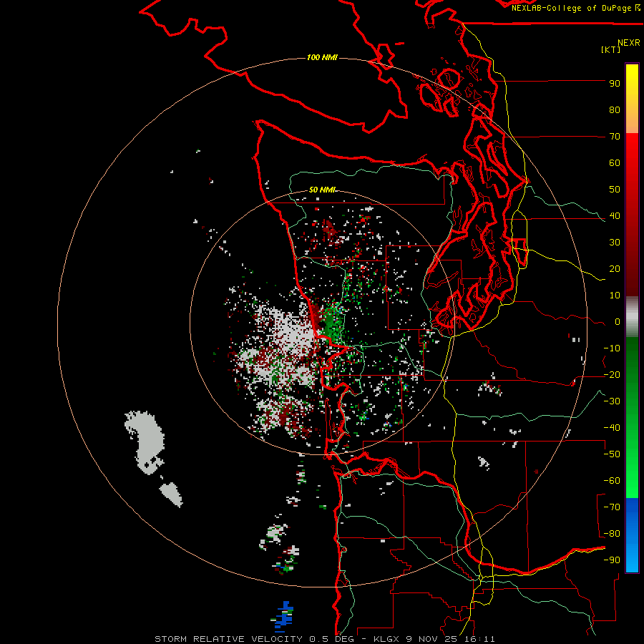Click the 80 value on the velocity scale
This screenshot has width=644, height=644.
click(615, 110)
